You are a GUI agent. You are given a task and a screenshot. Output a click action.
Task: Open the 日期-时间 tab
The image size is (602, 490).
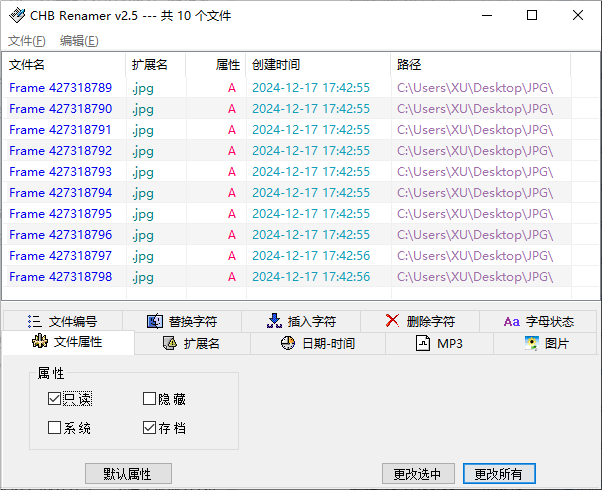318,343
